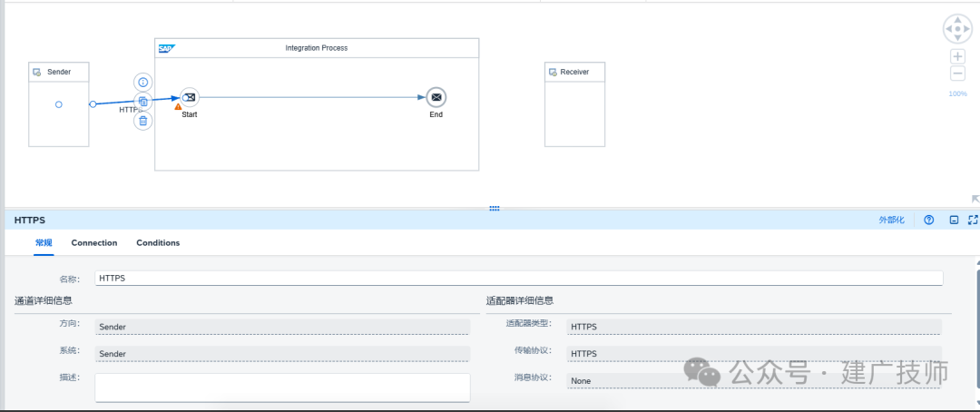This screenshot has height=412, width=980.
Task: Click the copy icon beside the HTTPS connection
Action: 143,102
